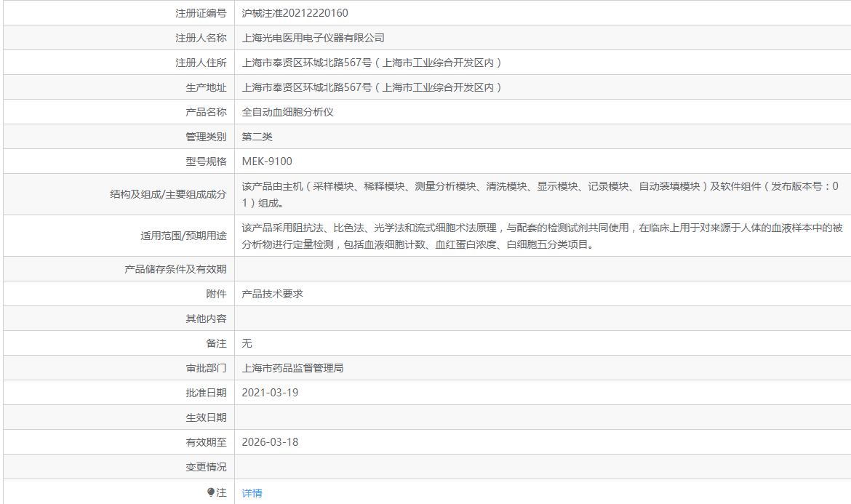This screenshot has width=851, height=504.
Task: Click the 变更情况 label
Action: 206,467
